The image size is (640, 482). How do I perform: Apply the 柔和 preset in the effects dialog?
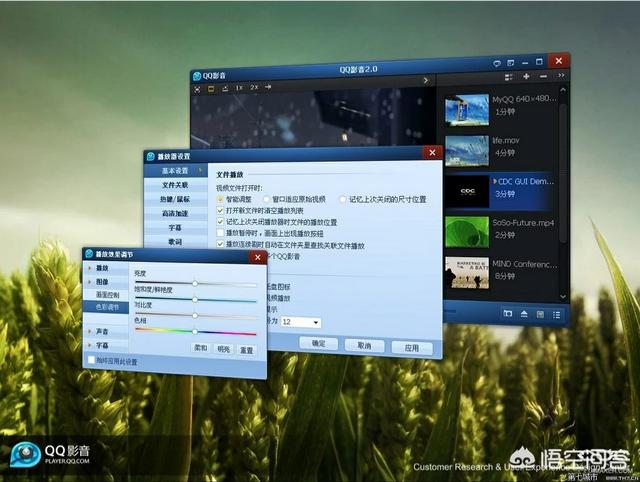tap(201, 348)
